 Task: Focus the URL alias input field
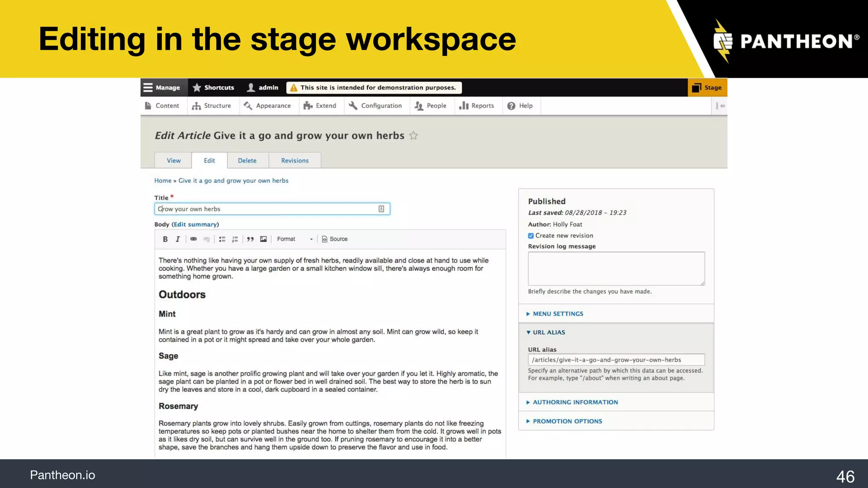tap(616, 360)
